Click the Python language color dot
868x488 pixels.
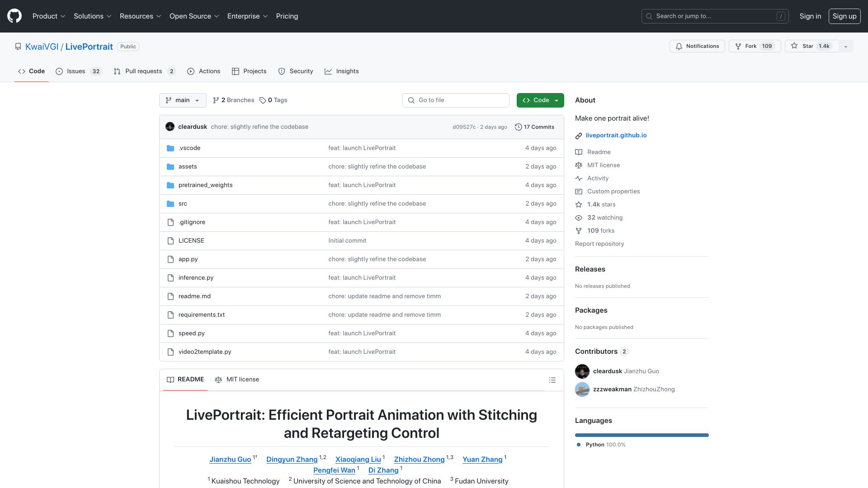579,445
